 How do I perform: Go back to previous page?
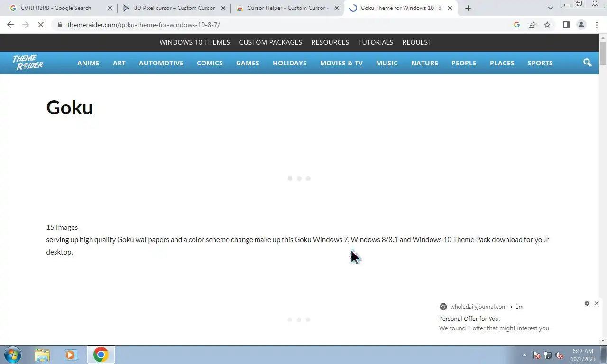tap(10, 25)
